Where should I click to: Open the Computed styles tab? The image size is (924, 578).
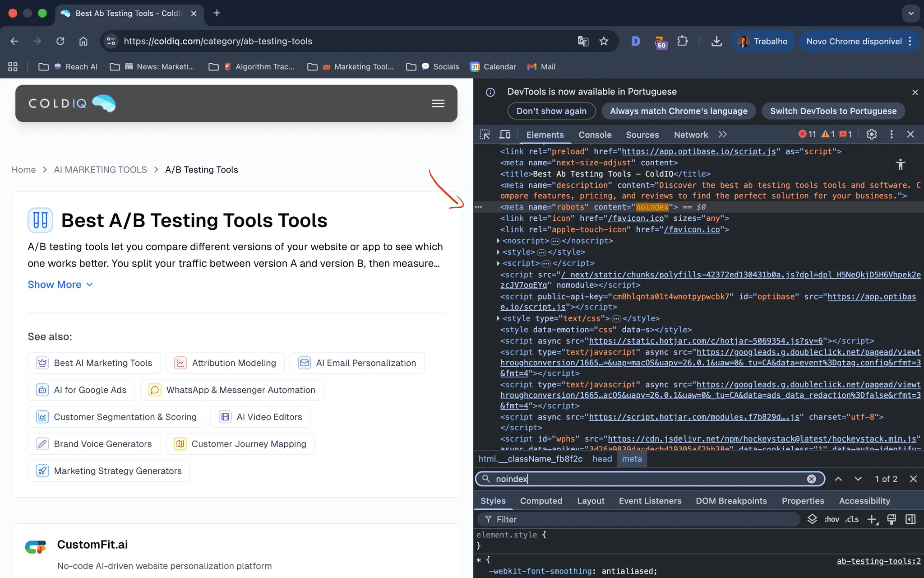point(541,501)
